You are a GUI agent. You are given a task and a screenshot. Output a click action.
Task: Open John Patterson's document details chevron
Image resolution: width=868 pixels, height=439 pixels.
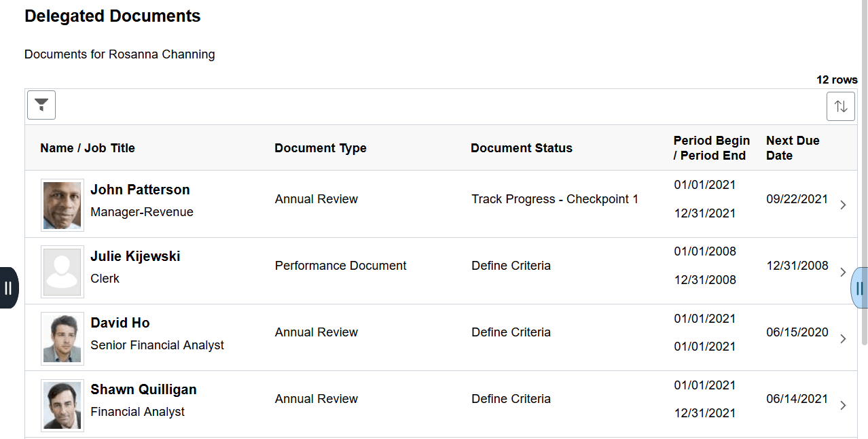tap(843, 205)
